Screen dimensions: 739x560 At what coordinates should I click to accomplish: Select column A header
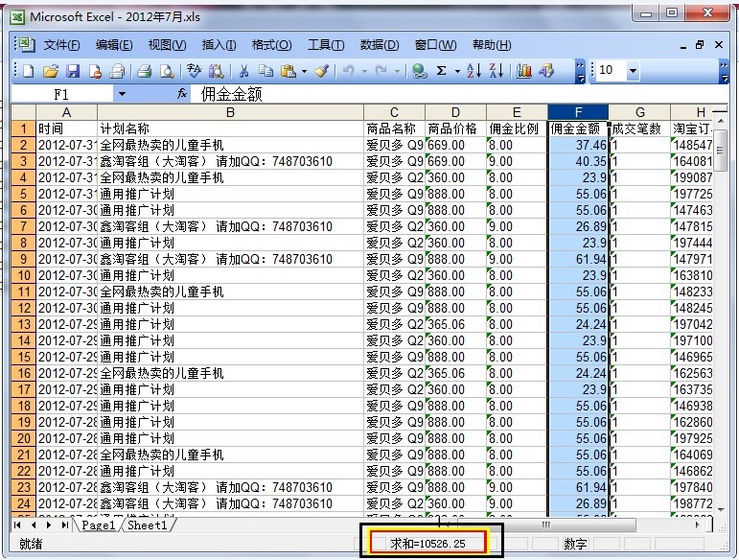[x=66, y=112]
